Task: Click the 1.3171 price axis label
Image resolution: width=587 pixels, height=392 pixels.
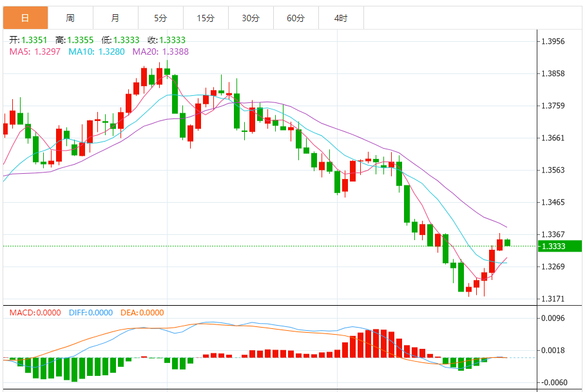Action: [x=553, y=299]
